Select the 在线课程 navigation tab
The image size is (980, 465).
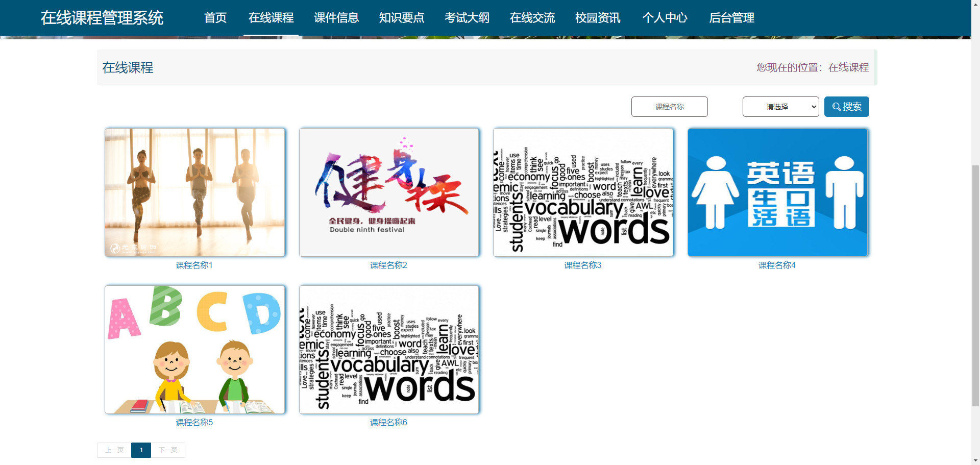click(271, 18)
